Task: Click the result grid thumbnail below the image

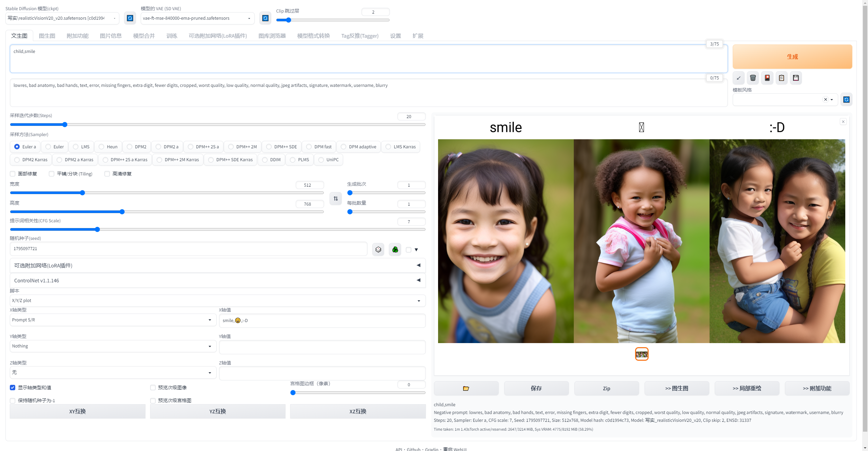Action: [642, 354]
